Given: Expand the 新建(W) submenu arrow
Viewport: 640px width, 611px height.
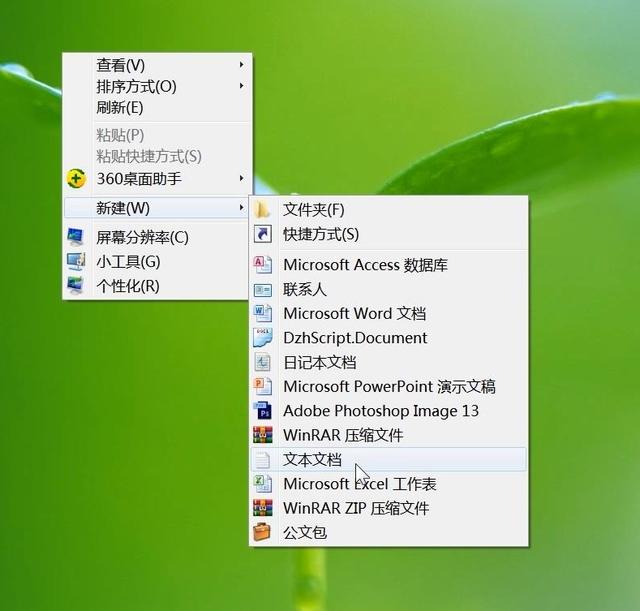Looking at the screenshot, I should coord(242,208).
